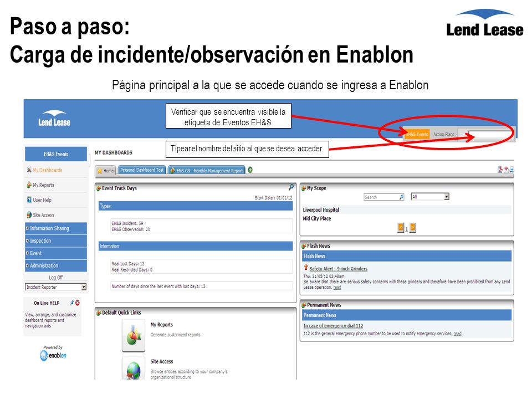Pin the On Line HELP panel
The height and width of the screenshot is (399, 532).
coord(71,303)
